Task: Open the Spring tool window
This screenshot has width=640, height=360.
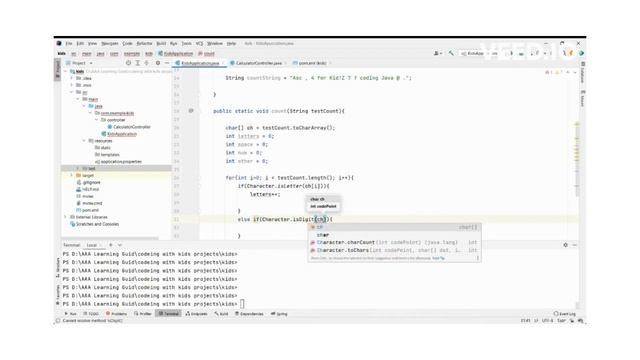Action: [280, 314]
